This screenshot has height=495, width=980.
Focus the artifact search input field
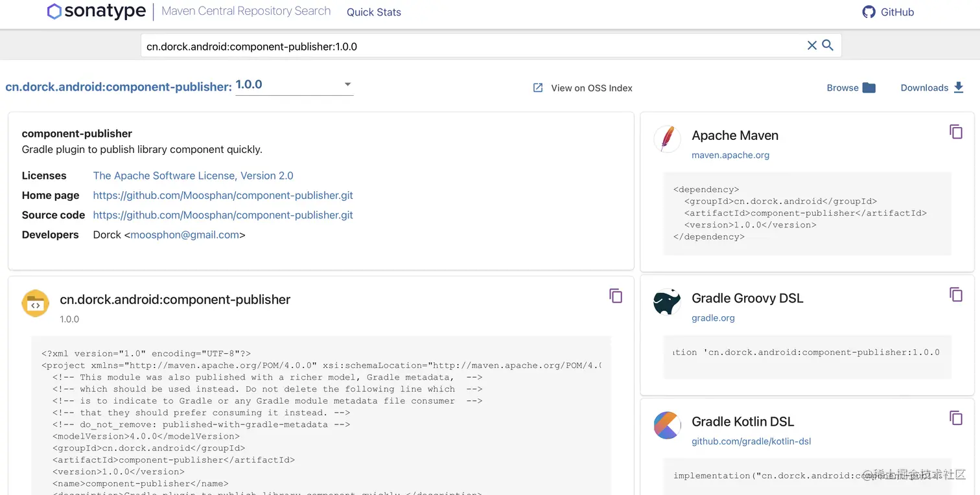[x=473, y=46]
